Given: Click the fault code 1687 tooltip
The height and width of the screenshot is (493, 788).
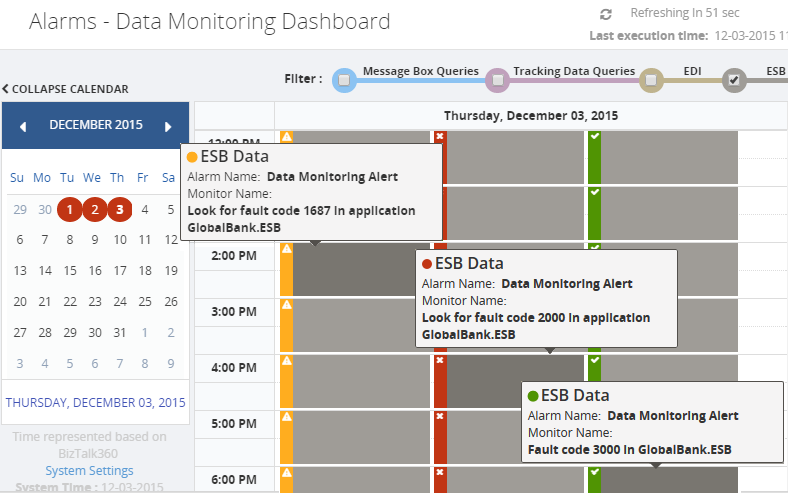Looking at the screenshot, I should [x=312, y=192].
